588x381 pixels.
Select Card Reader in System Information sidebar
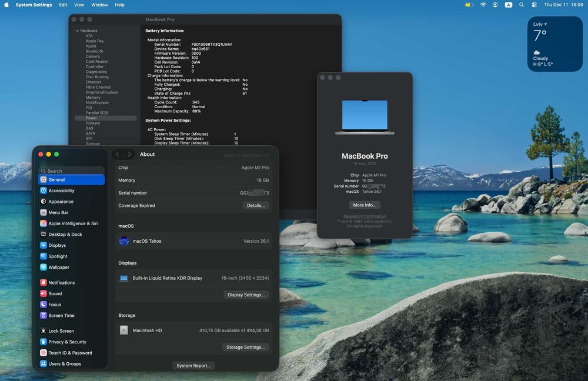(x=97, y=62)
